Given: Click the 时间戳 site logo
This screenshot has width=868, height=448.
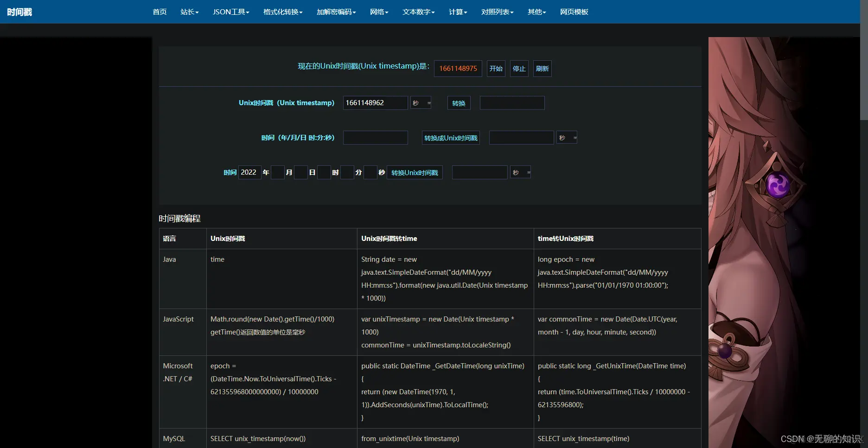Looking at the screenshot, I should [19, 12].
